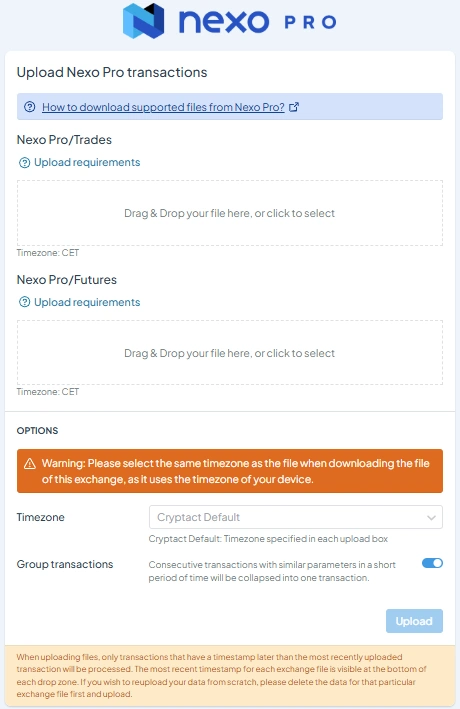Click the Nexo cube logo icon

click(143, 21)
